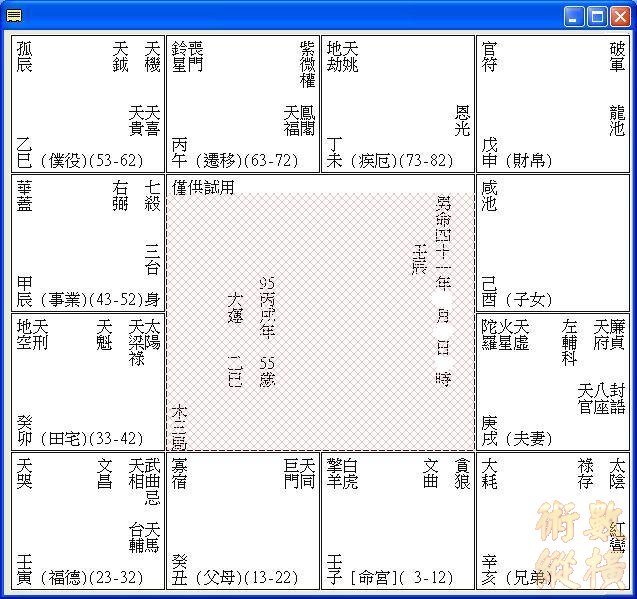
Task: Select the 庚戌 (夫妻) palace cell
Action: tap(551, 381)
